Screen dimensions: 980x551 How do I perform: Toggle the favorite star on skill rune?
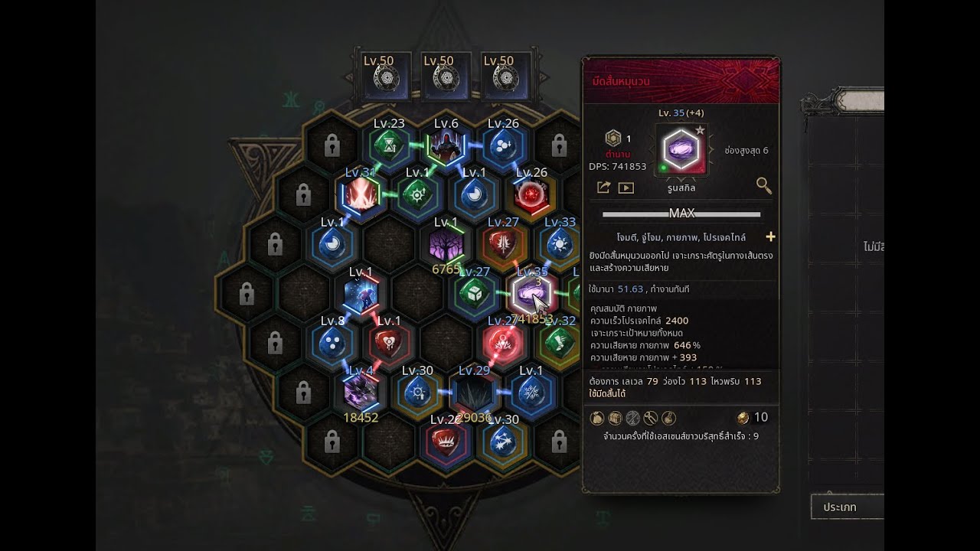(700, 131)
